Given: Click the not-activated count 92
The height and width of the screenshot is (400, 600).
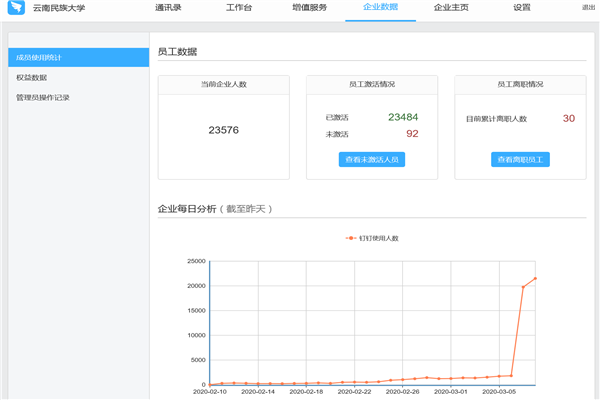Looking at the screenshot, I should pyautogui.click(x=412, y=134).
